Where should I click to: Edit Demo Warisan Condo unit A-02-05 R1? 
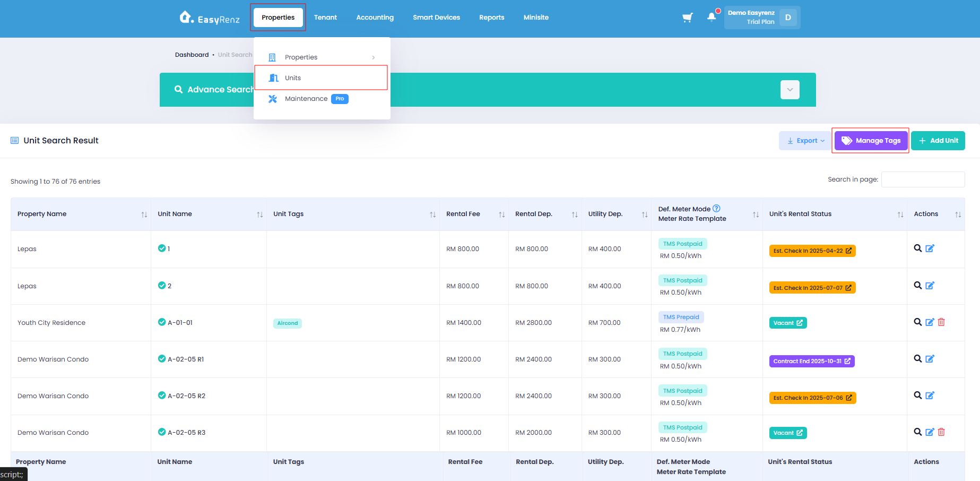coord(930,358)
